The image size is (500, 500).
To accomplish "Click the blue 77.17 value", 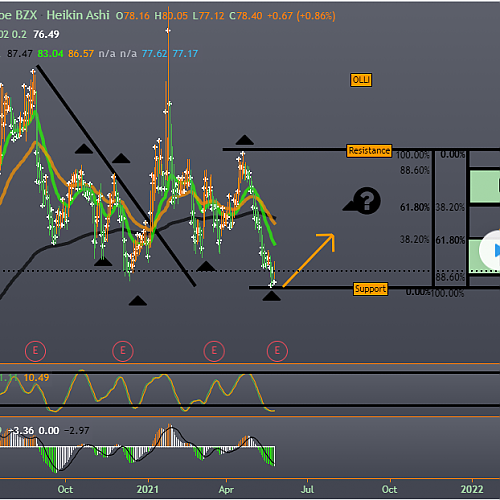I will click(x=185, y=54).
